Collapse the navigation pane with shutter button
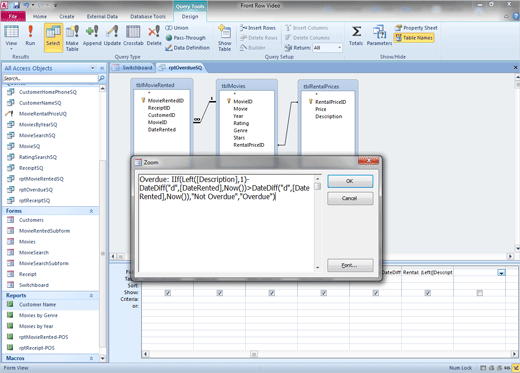 point(102,68)
